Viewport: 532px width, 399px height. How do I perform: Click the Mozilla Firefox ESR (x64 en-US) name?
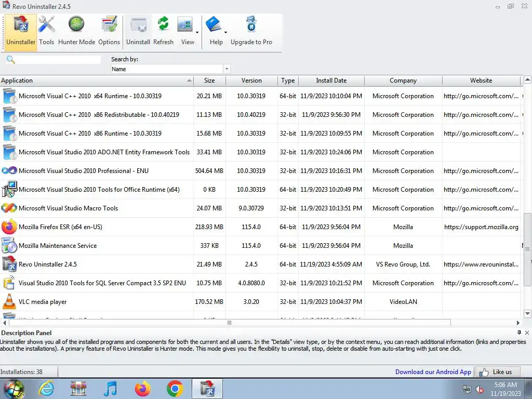click(x=60, y=227)
